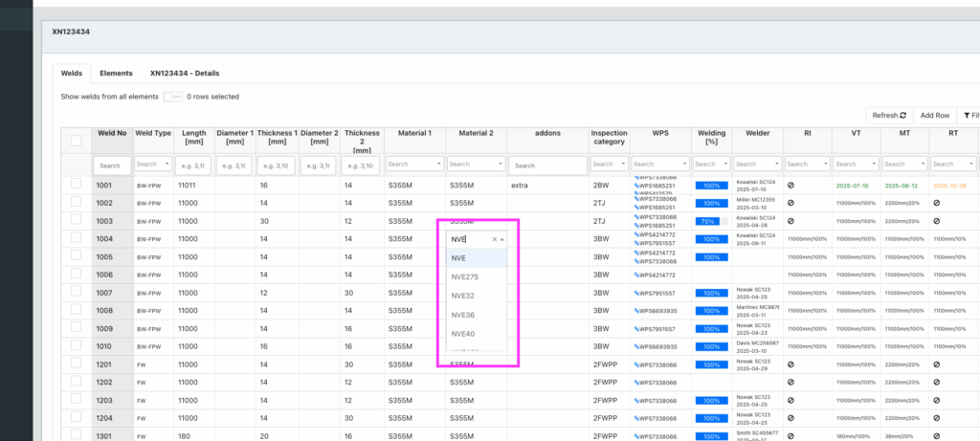
Task: Click the Weld No search field
Action: (x=110, y=165)
